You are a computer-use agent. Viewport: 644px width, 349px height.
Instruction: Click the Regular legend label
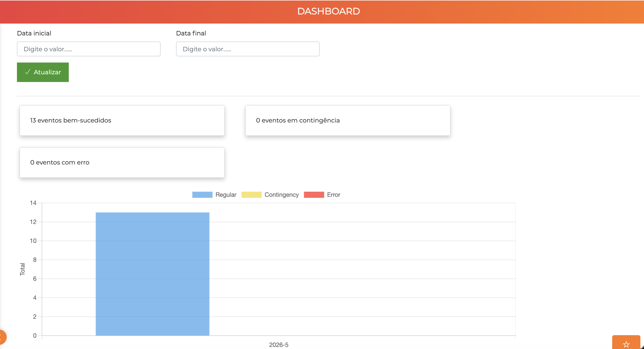(226, 195)
